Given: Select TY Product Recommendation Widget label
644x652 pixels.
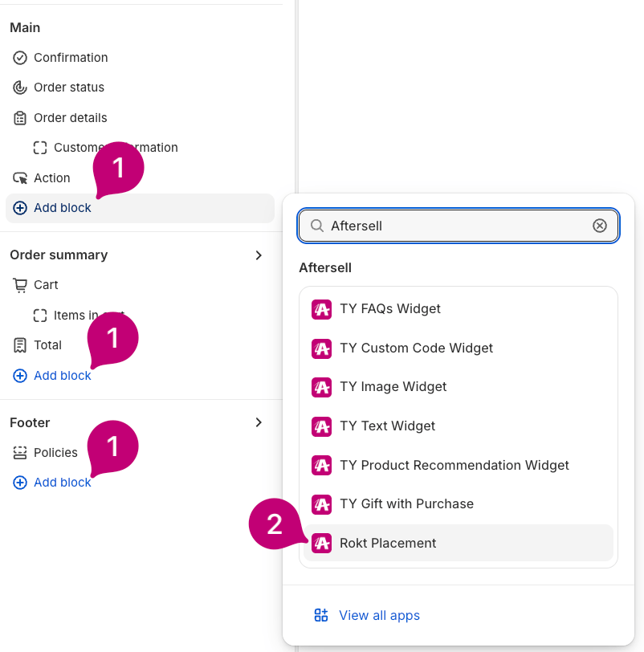Looking at the screenshot, I should tap(454, 465).
